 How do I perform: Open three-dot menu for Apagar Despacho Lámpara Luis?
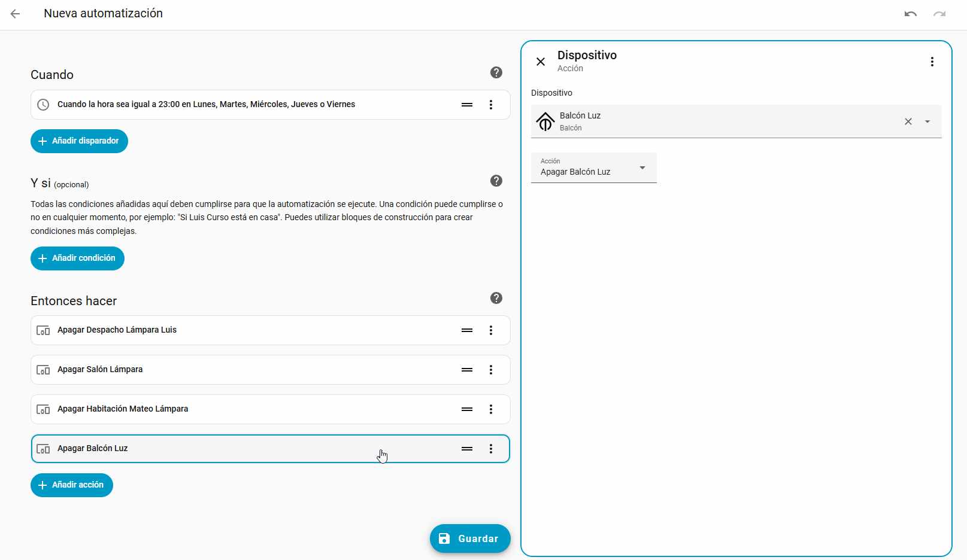(490, 330)
